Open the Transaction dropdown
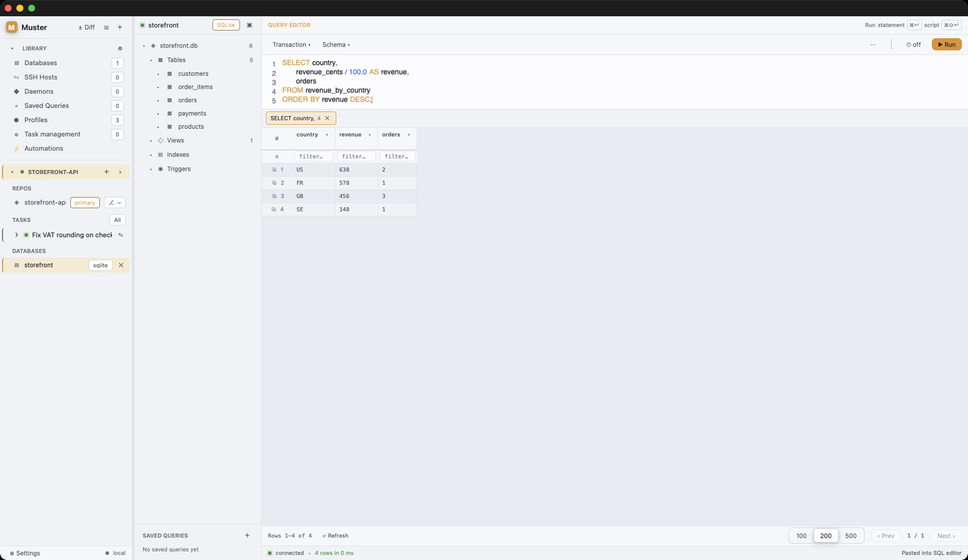This screenshot has height=560, width=968. (292, 45)
